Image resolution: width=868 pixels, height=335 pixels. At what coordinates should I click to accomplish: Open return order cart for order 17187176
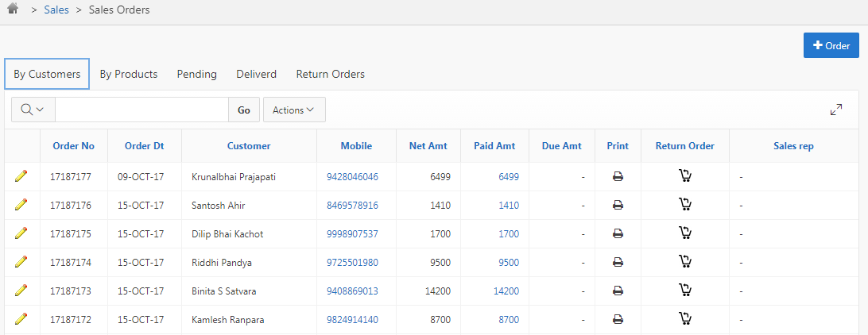point(685,205)
